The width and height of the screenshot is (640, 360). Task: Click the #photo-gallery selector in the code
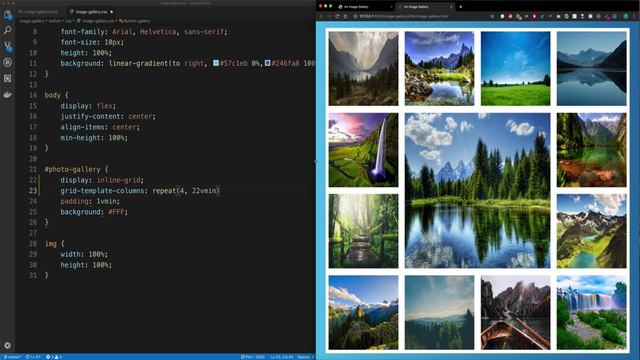[72, 169]
